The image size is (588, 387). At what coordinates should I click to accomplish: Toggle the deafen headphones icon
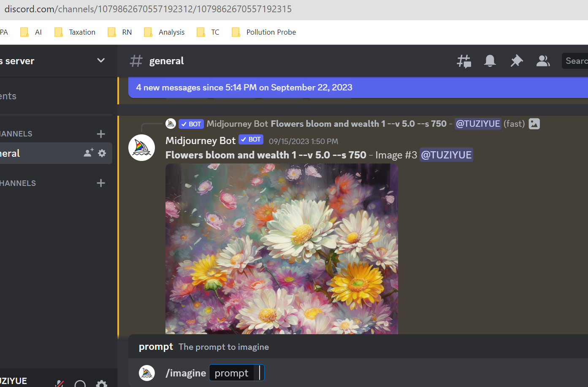[x=80, y=383]
